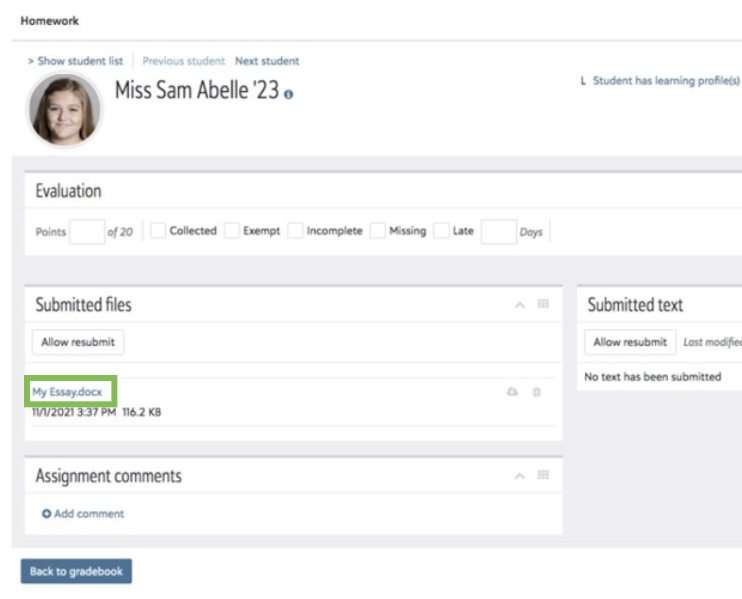This screenshot has width=742, height=599.
Task: Collapse the Submitted files panel
Action: pos(519,305)
